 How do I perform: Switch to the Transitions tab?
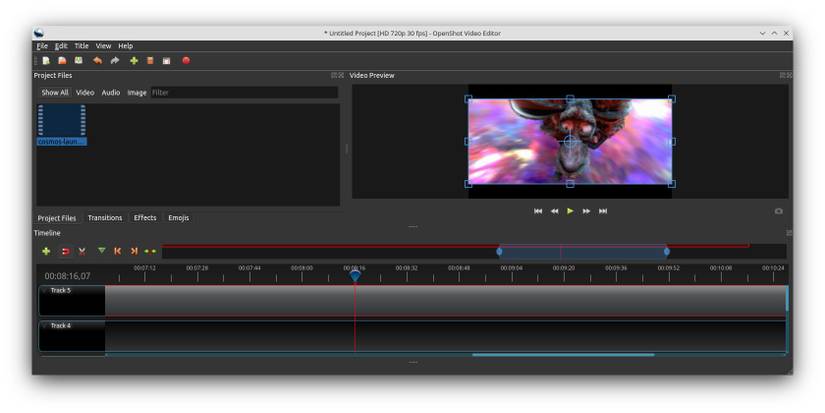pyautogui.click(x=105, y=218)
